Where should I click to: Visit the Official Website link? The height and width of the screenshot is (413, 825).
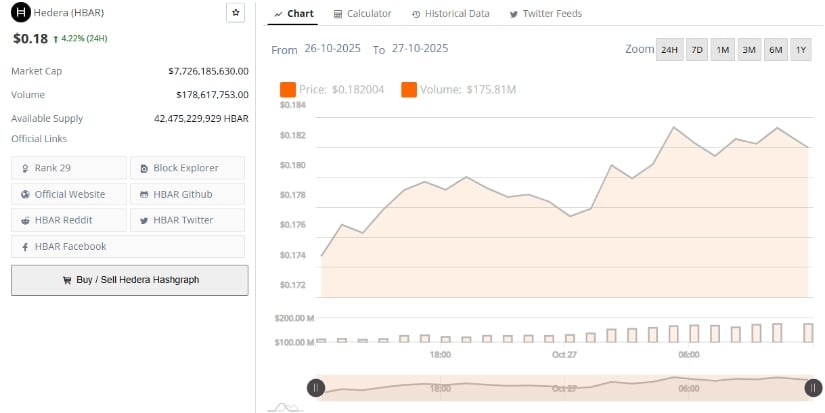69,194
